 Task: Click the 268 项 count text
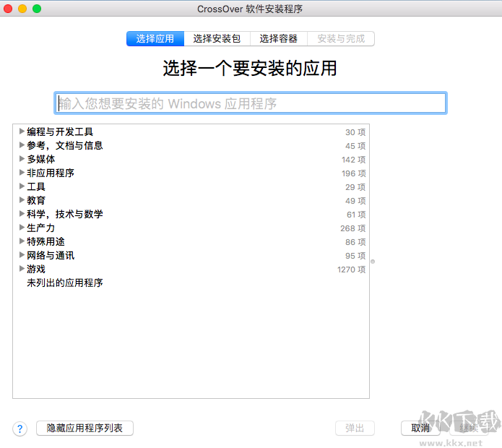(x=352, y=228)
